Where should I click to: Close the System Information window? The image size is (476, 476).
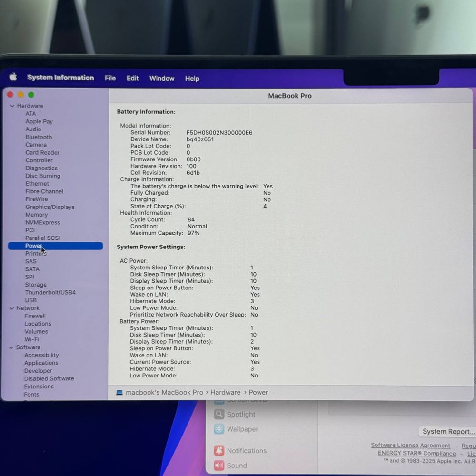pyautogui.click(x=10, y=95)
